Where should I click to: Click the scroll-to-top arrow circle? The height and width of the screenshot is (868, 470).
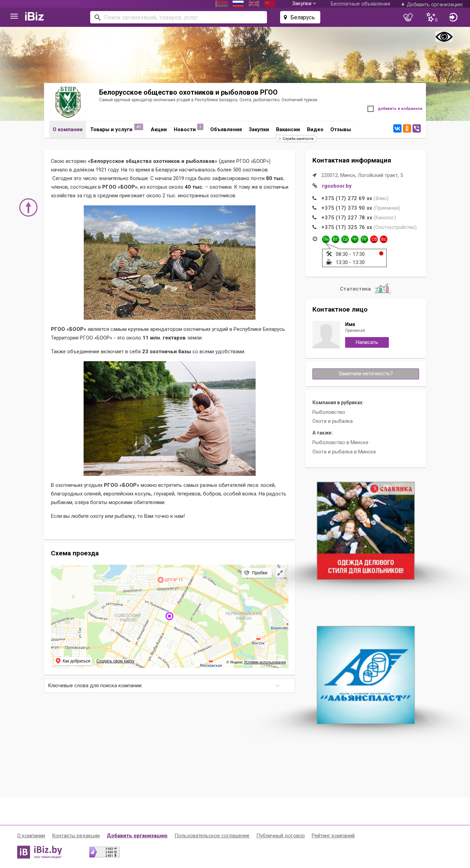coord(28,208)
